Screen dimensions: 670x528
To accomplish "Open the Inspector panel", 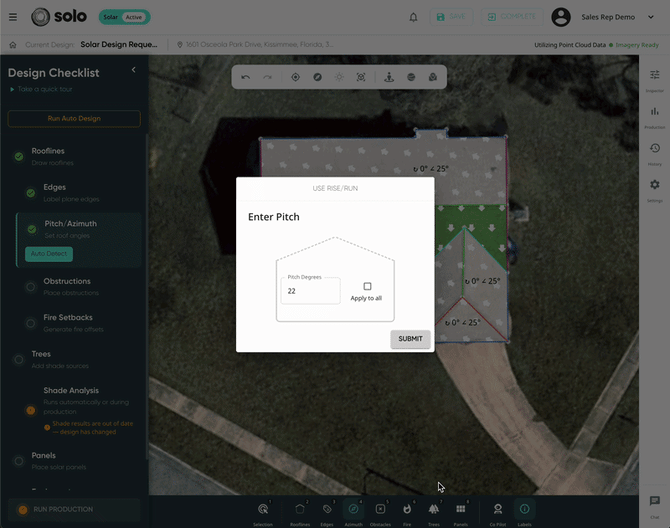I will (655, 80).
